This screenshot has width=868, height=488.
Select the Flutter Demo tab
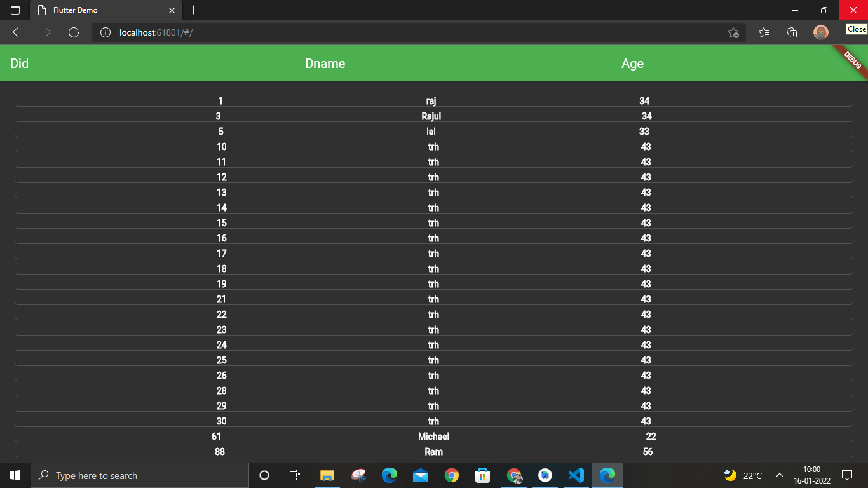(x=105, y=10)
